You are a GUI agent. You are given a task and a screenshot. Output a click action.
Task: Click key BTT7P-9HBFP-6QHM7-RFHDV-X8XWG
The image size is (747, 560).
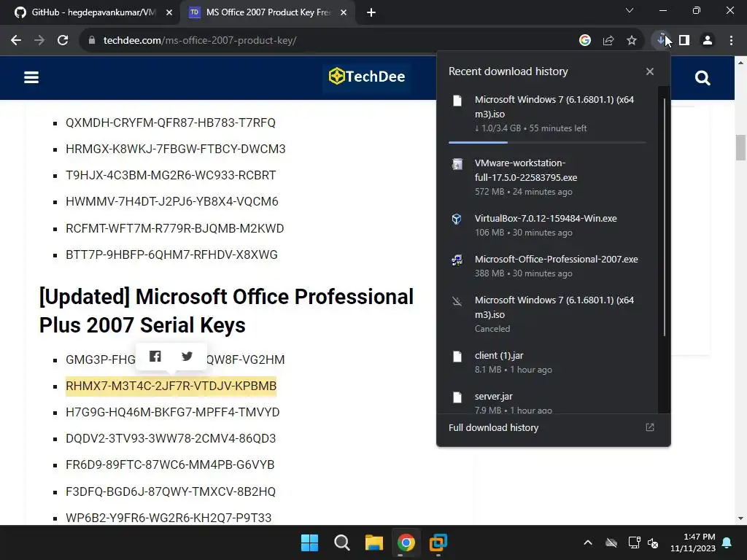(171, 254)
